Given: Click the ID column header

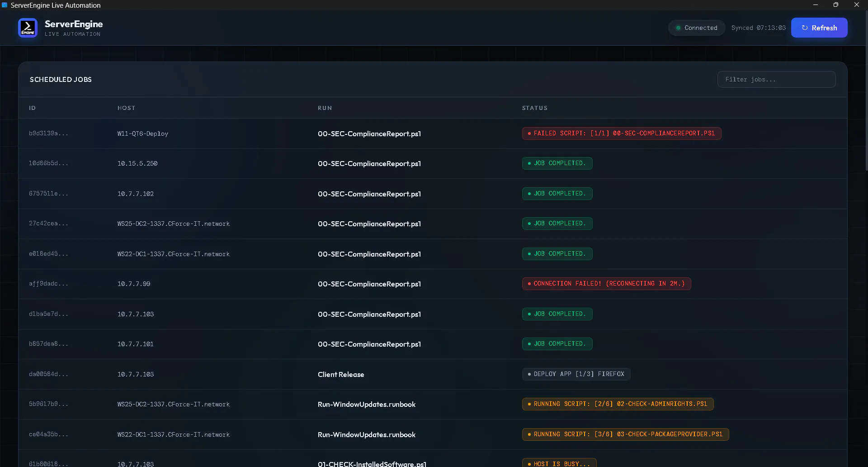Looking at the screenshot, I should tap(32, 108).
